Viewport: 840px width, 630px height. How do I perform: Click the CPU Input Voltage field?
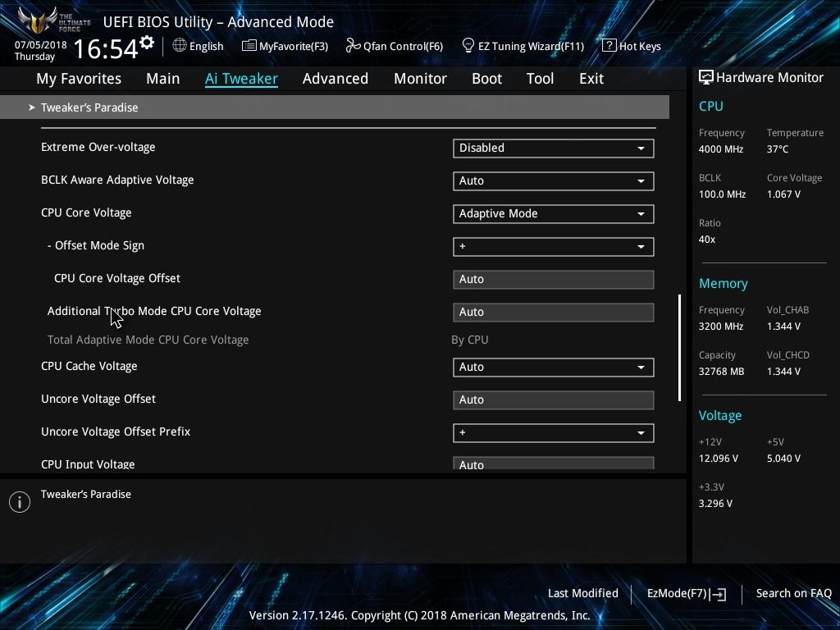(554, 463)
